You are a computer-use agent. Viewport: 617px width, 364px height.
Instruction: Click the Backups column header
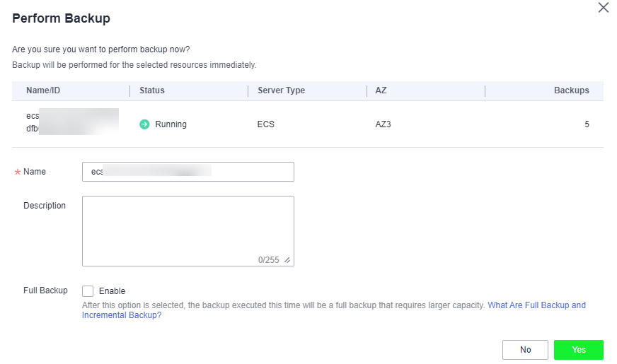pos(571,90)
